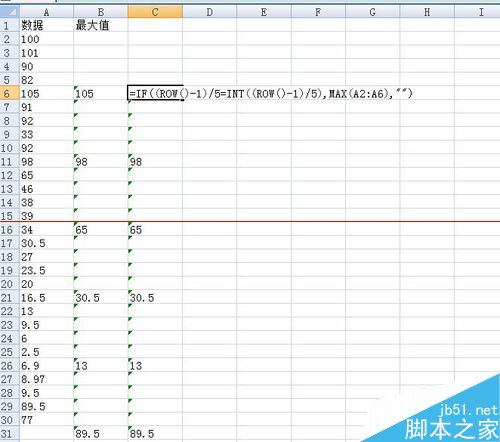Viewport: 500px width, 442px height.
Task: Click the IF formula in cell C6
Action: (x=271, y=93)
